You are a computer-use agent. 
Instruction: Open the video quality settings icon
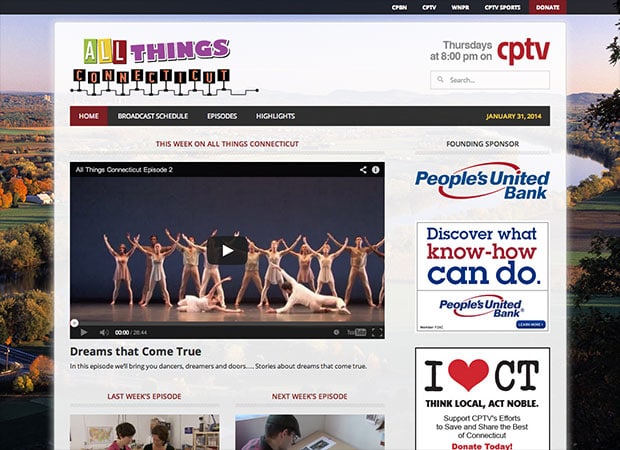[336, 332]
